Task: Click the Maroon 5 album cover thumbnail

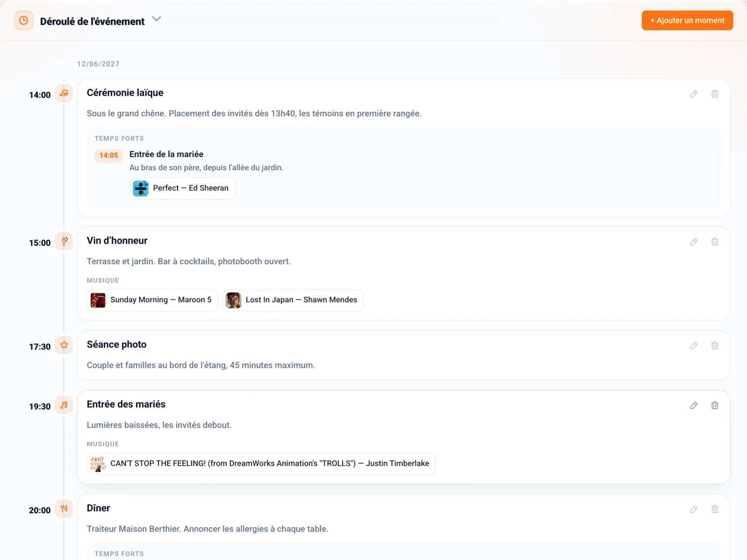Action: click(98, 300)
